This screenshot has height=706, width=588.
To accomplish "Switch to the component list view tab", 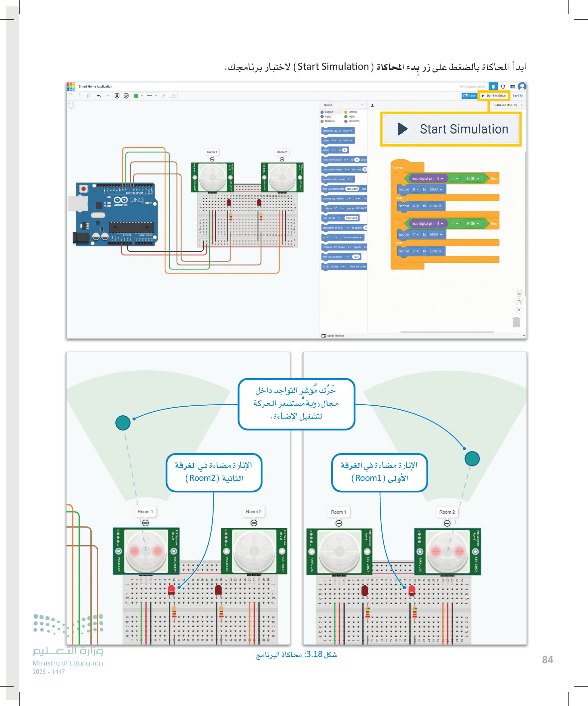I will click(x=512, y=86).
